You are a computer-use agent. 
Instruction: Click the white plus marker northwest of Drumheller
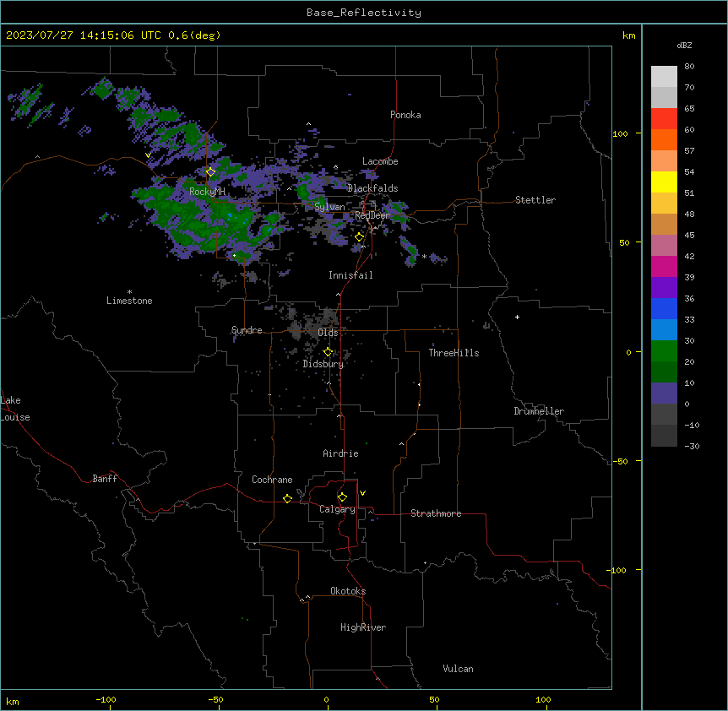coord(517,317)
